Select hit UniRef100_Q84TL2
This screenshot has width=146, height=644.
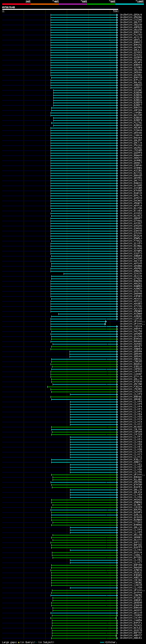point(131,40)
